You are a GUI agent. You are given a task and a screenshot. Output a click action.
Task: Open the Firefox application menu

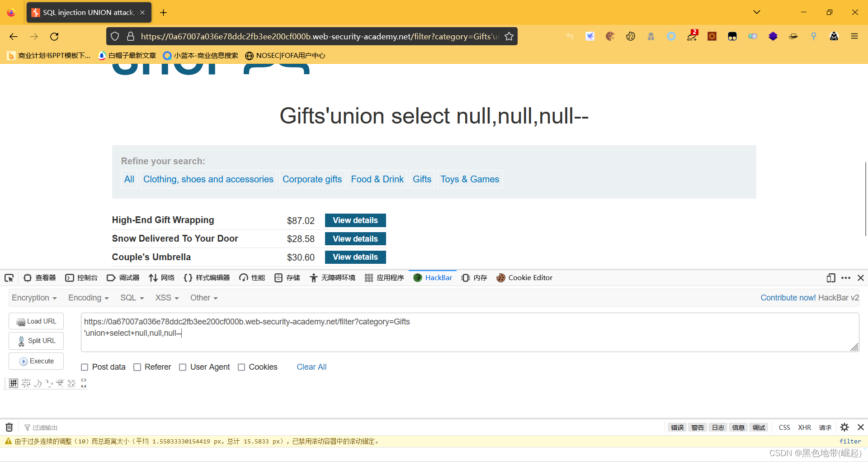[x=854, y=37]
